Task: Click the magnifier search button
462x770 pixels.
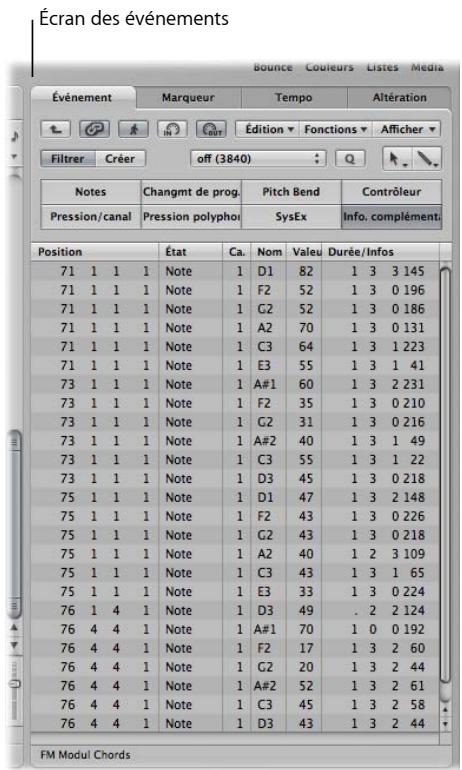Action: pos(350,159)
